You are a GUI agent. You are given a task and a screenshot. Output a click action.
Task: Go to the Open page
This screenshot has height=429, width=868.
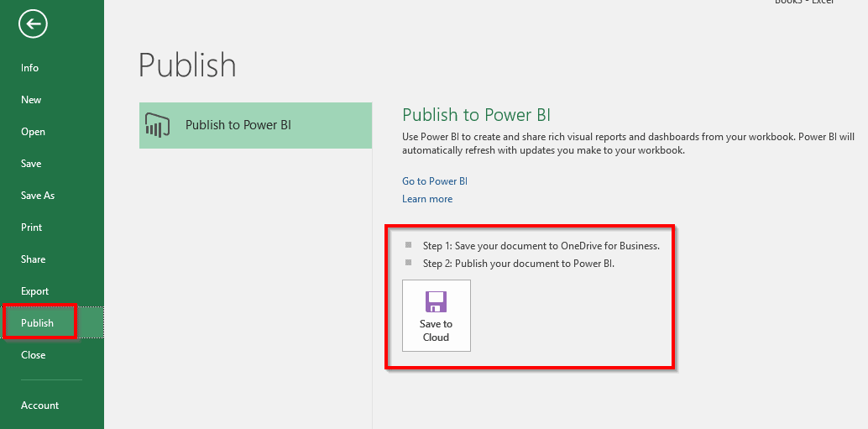click(x=34, y=132)
